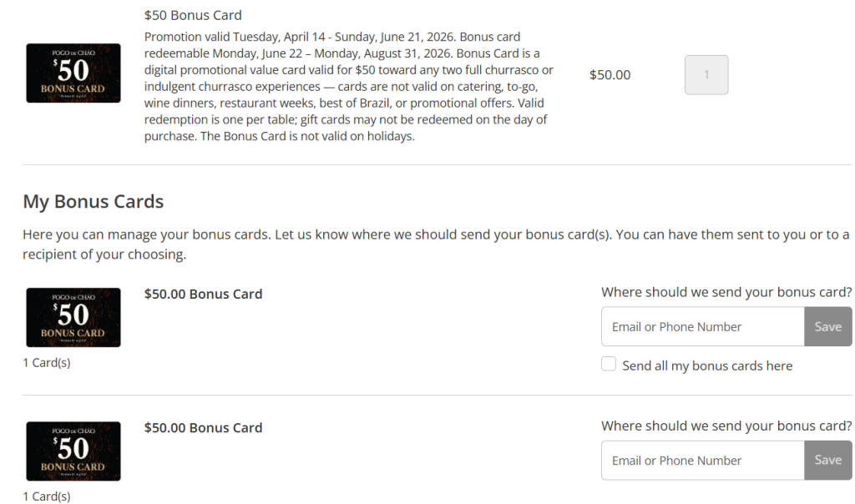The width and height of the screenshot is (855, 504).
Task: Focus the second Email or Phone Number field
Action: (702, 460)
